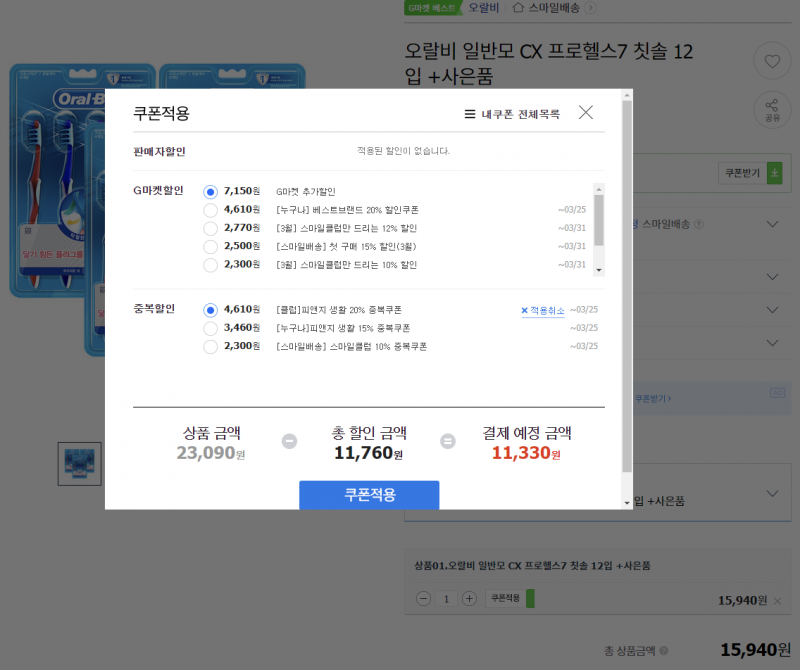Click the 총 상품금액 info icon
The width and height of the screenshot is (800, 670).
(x=664, y=651)
